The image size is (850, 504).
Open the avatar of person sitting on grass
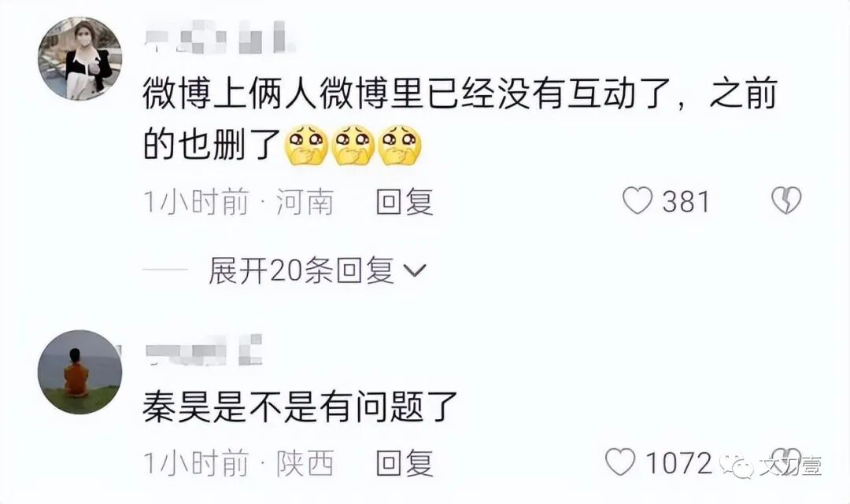pyautogui.click(x=79, y=372)
